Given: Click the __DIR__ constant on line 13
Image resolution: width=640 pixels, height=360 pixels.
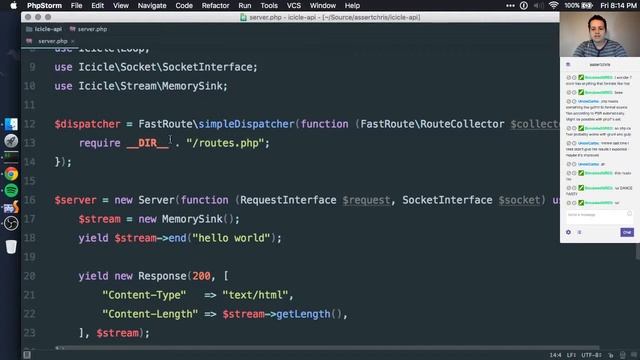Looking at the screenshot, I should pyautogui.click(x=147, y=143).
